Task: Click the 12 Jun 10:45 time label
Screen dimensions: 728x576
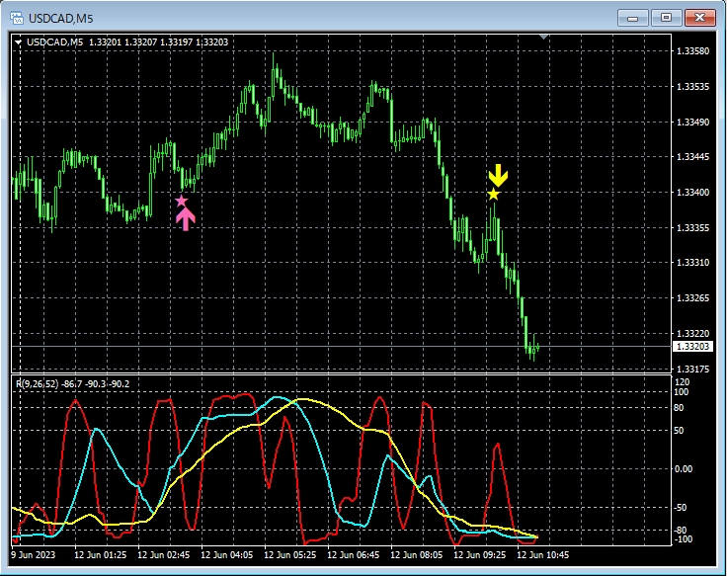Action: pyautogui.click(x=546, y=556)
